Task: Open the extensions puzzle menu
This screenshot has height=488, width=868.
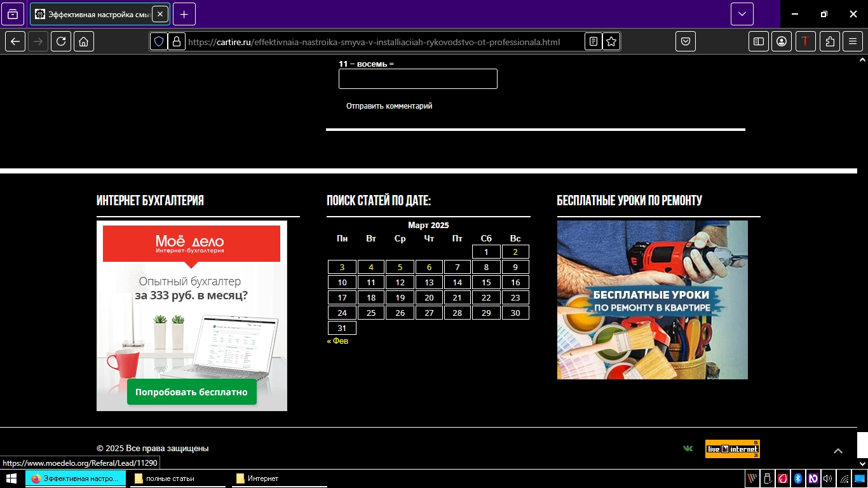Action: [830, 41]
